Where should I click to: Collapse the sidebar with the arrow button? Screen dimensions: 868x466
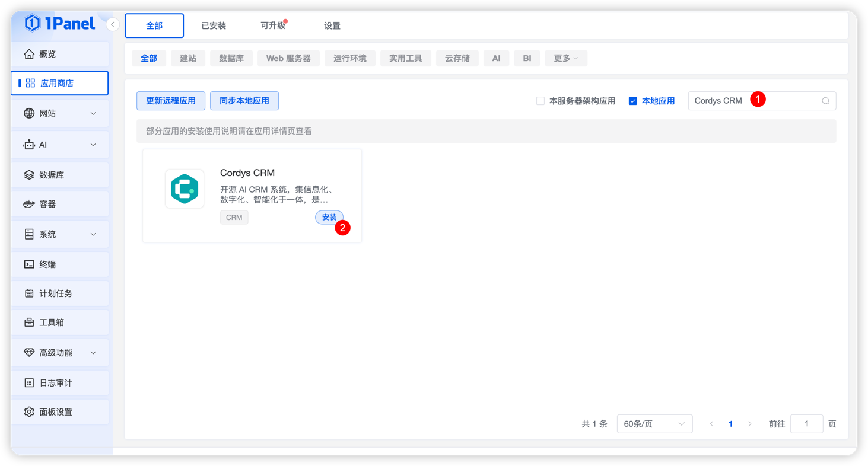pyautogui.click(x=113, y=24)
